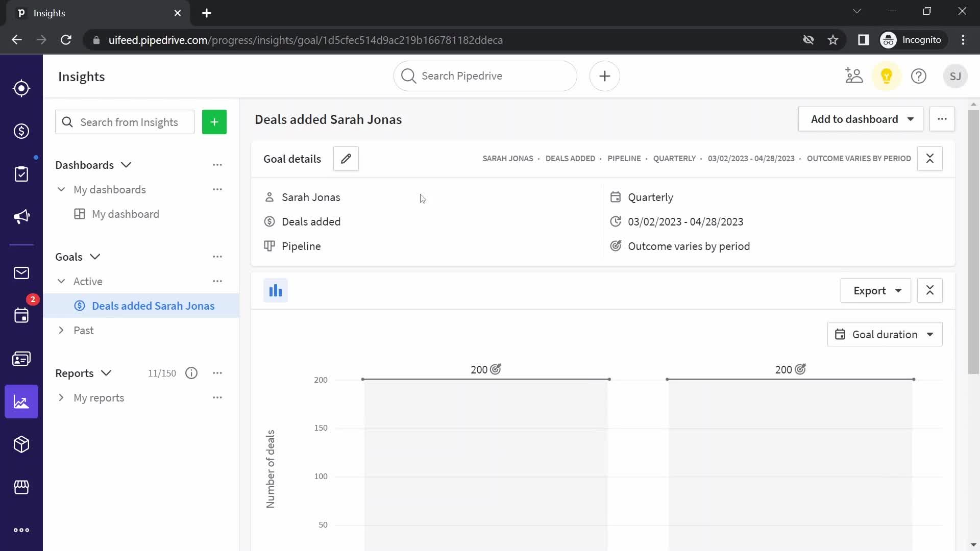Click the Deals icon in left sidebar
Image resolution: width=980 pixels, height=551 pixels.
point(21,131)
